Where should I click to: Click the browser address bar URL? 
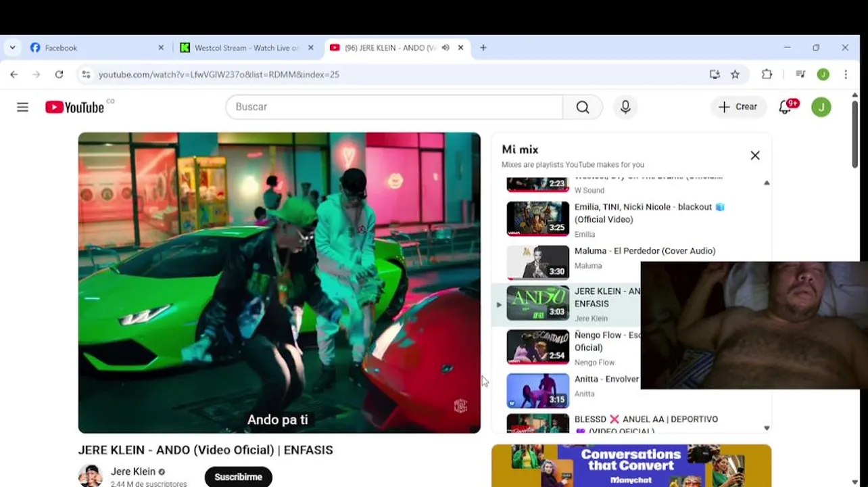[219, 74]
